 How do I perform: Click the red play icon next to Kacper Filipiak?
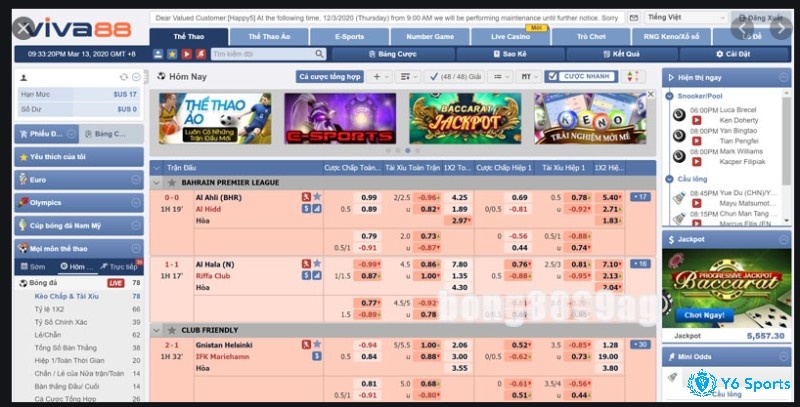click(x=696, y=162)
